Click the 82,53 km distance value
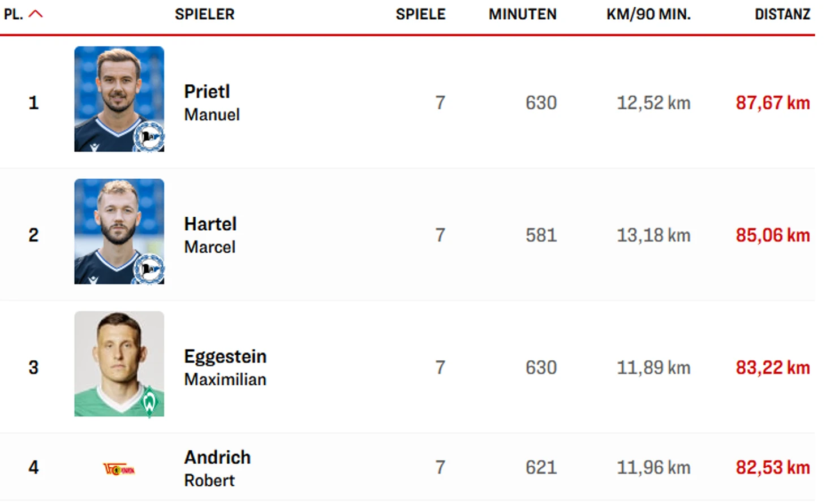Screen dimensions: 826x504 (x=773, y=468)
